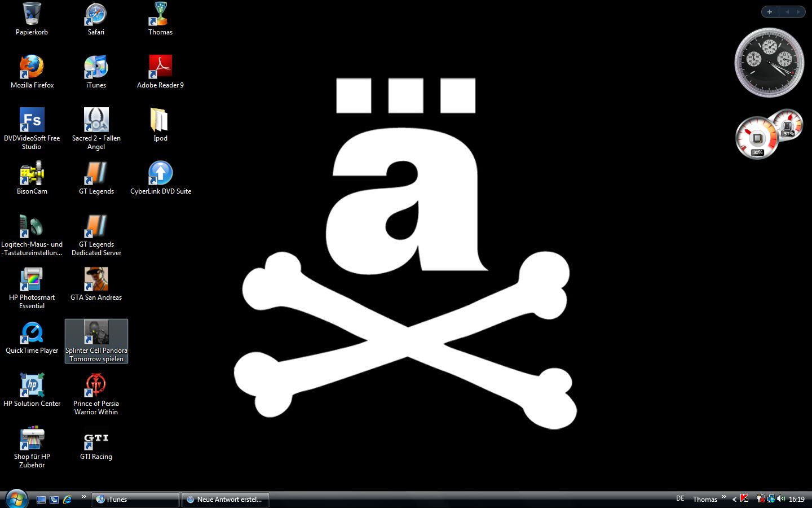Screen dimensions: 812x508
Task: Click Switch between windows in Quick Launch
Action: pos(54,500)
